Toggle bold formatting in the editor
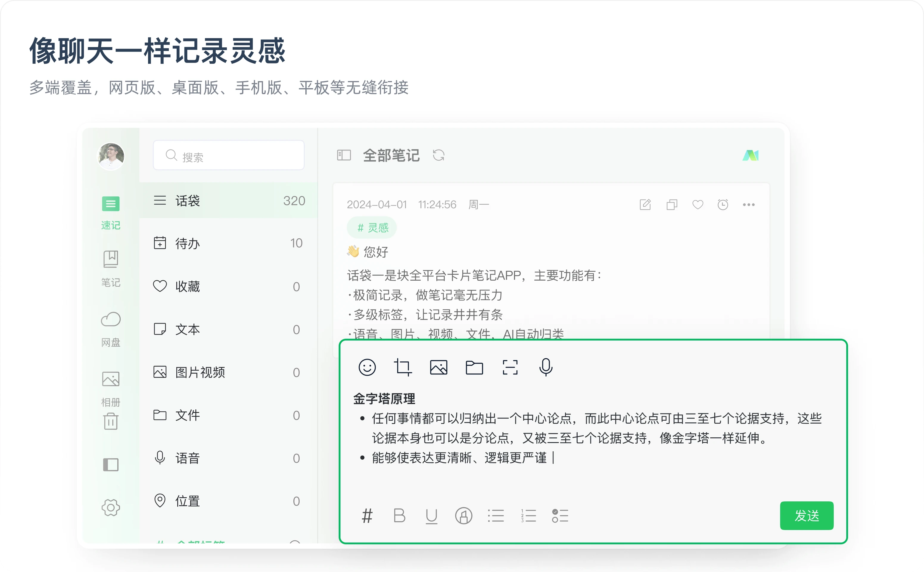Viewport: 924px width, 572px height. click(399, 516)
